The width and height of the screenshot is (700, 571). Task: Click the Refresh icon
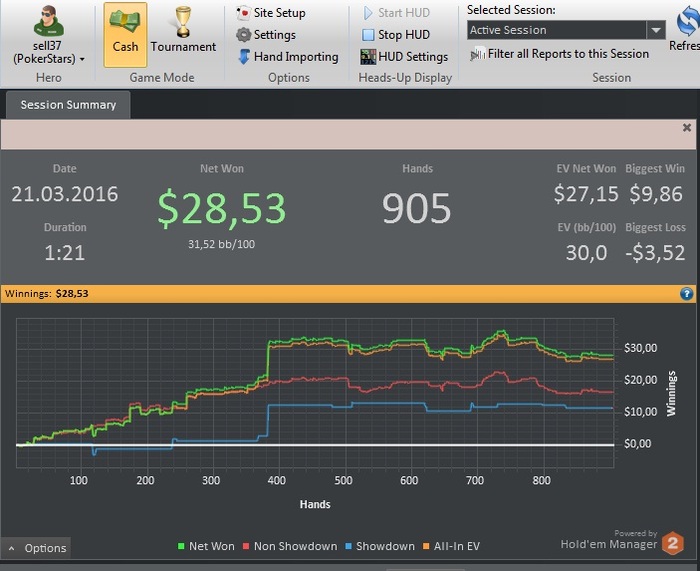[686, 22]
